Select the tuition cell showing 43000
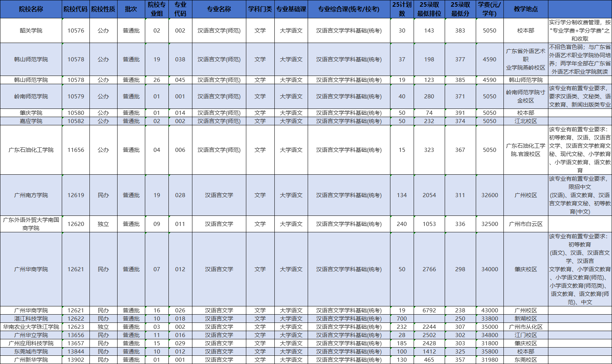This screenshot has height=364, width=612. pyautogui.click(x=489, y=310)
